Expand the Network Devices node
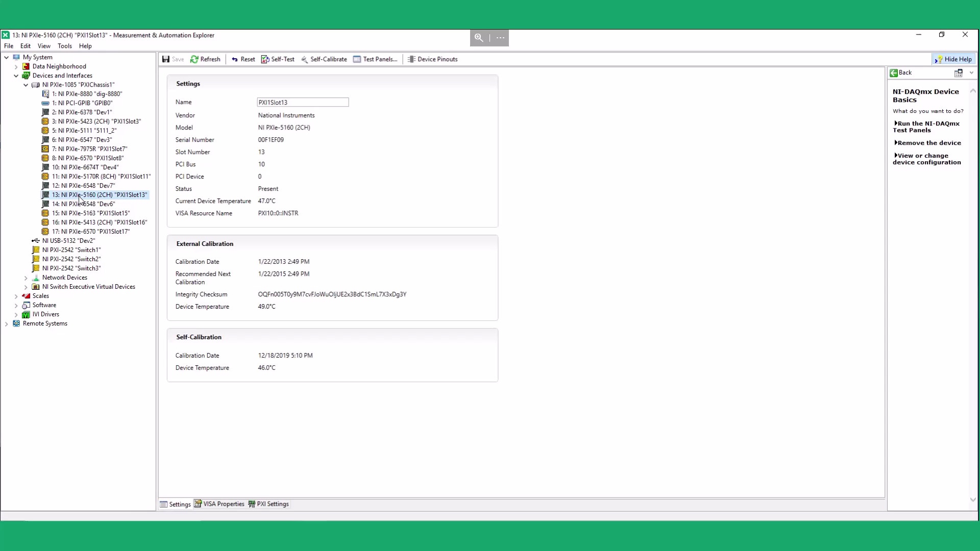The width and height of the screenshot is (980, 551). [x=26, y=278]
